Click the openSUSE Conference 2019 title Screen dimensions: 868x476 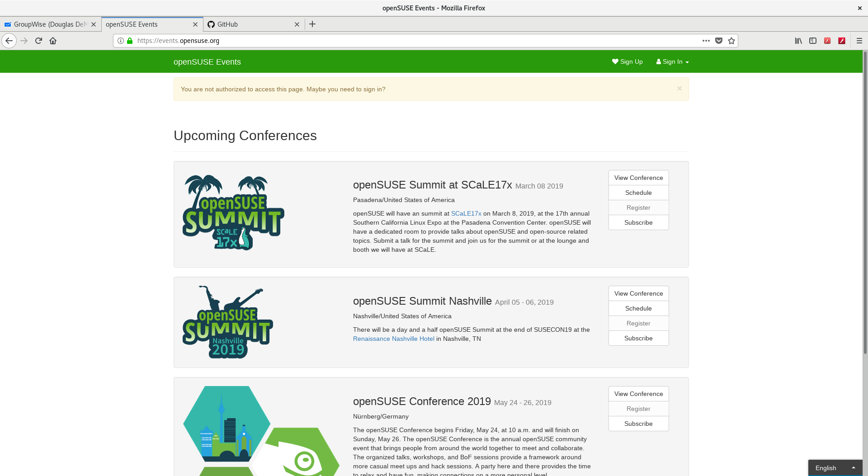[x=422, y=401]
